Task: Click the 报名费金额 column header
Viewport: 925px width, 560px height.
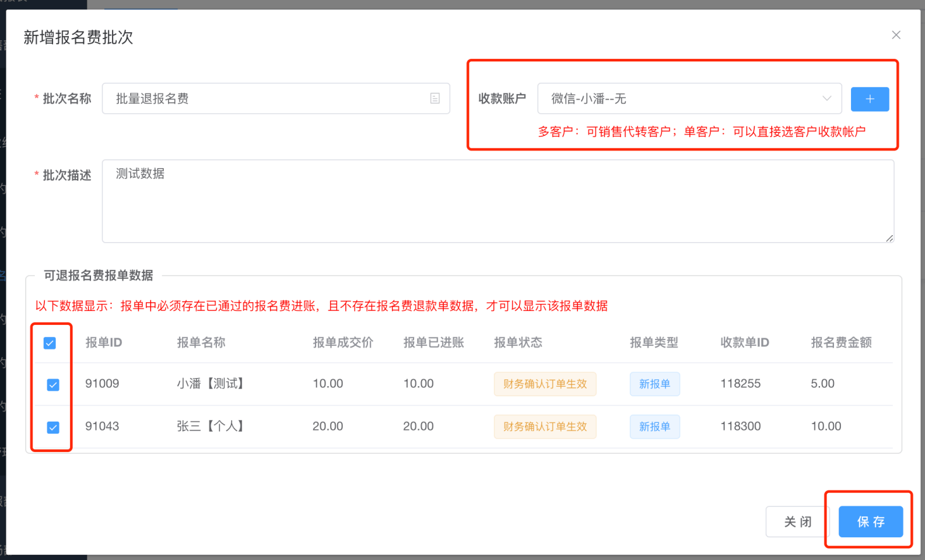Action: coord(841,343)
